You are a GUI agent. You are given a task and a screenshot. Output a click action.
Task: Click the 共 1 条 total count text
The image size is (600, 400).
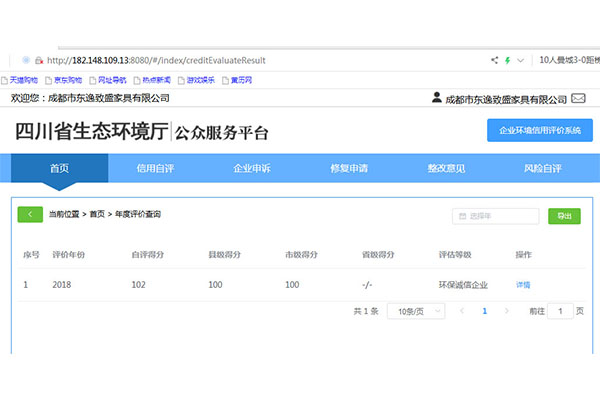tap(366, 311)
